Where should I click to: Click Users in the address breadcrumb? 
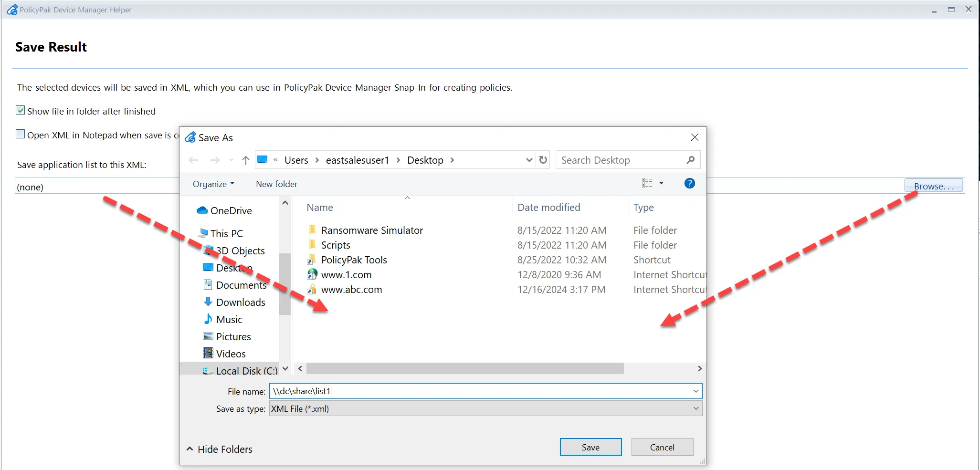(296, 160)
